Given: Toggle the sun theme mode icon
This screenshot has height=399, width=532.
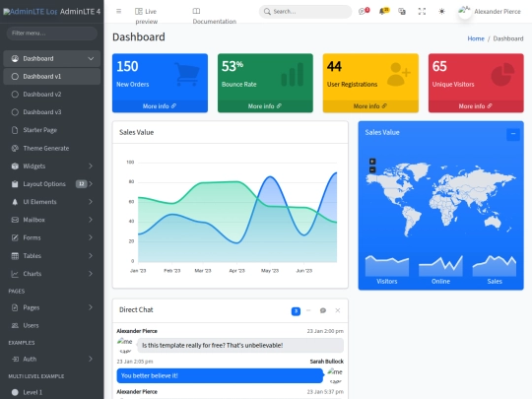Looking at the screenshot, I should coord(441,12).
